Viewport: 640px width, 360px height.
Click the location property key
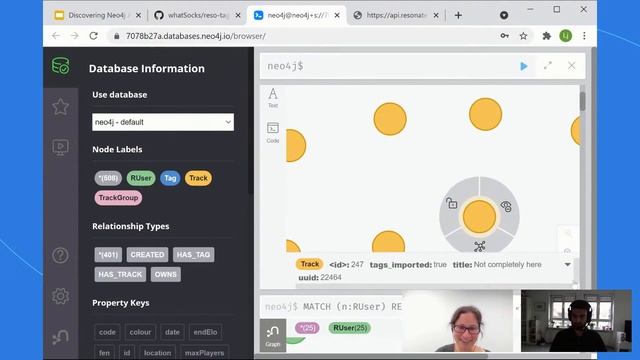point(158,353)
